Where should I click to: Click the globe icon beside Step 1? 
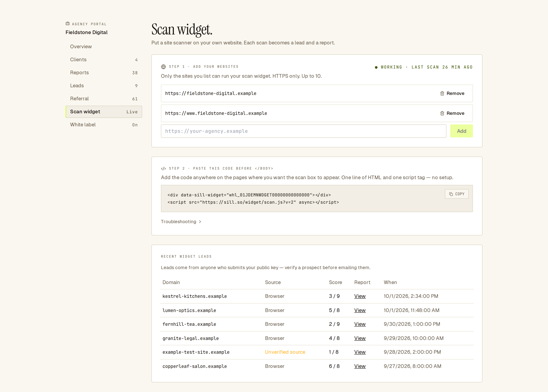163,67
